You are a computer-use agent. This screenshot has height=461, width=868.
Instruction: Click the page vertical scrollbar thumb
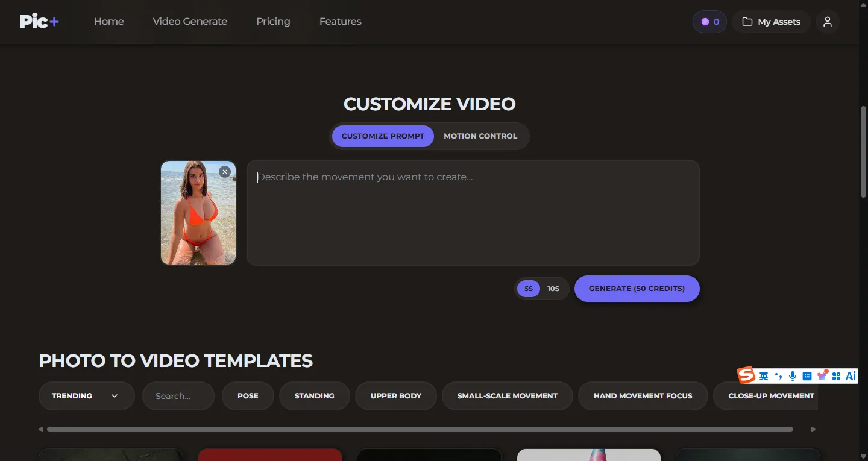tap(863, 152)
